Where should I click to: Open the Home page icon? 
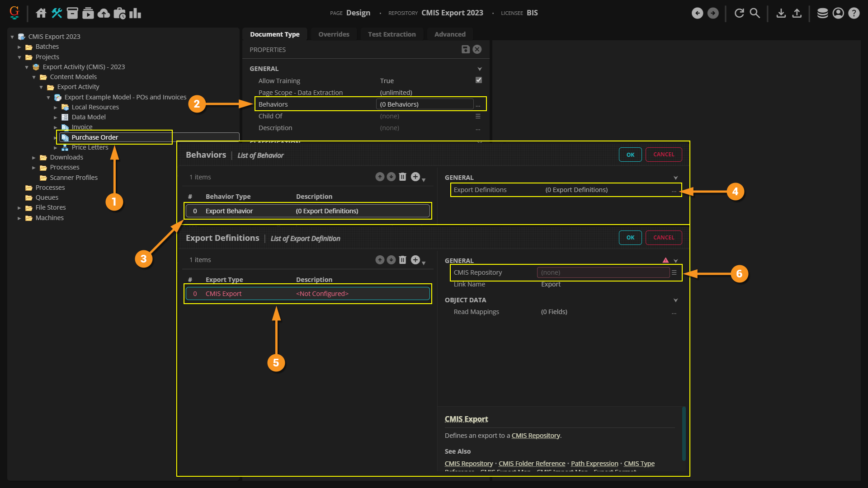point(41,13)
